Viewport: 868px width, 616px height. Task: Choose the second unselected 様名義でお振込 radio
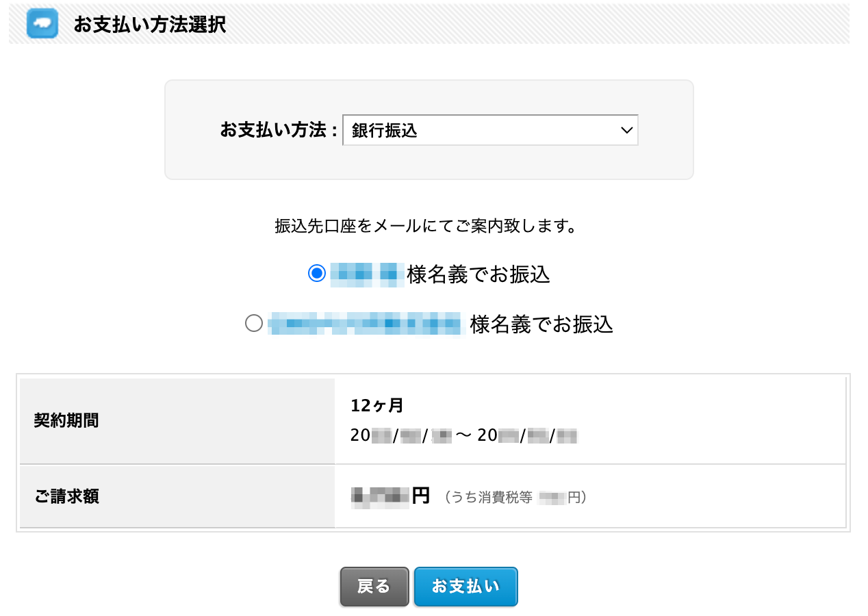tap(254, 323)
